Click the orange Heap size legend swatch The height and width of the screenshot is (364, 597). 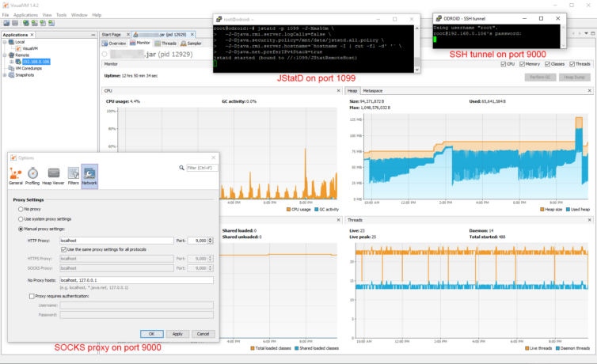tap(542, 210)
